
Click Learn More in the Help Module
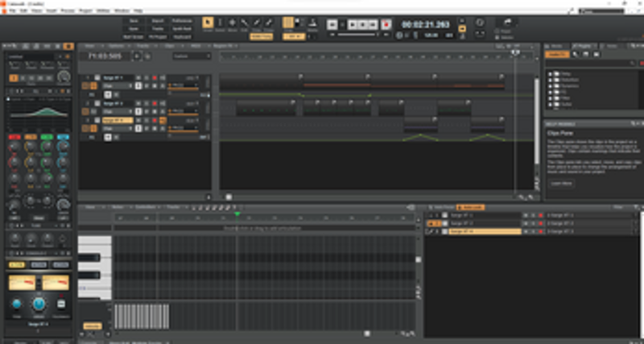[x=561, y=184]
